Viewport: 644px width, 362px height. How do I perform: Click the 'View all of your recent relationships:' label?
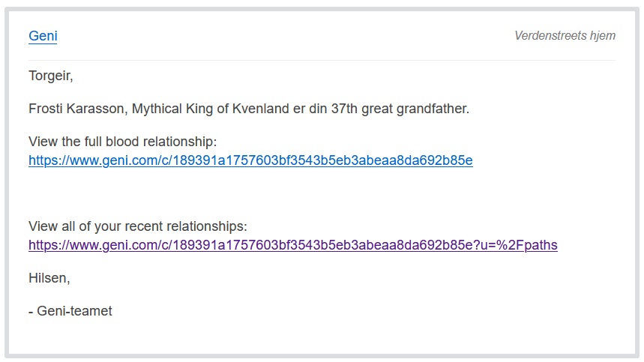[x=138, y=226]
